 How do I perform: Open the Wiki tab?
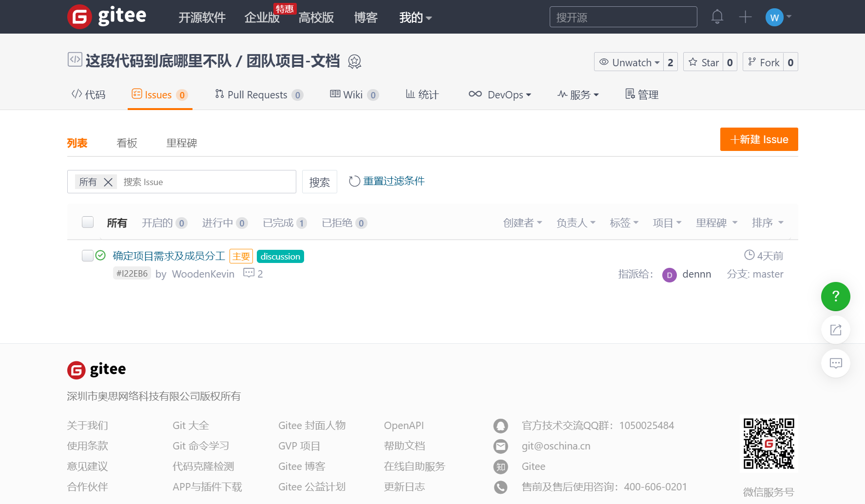click(x=354, y=94)
